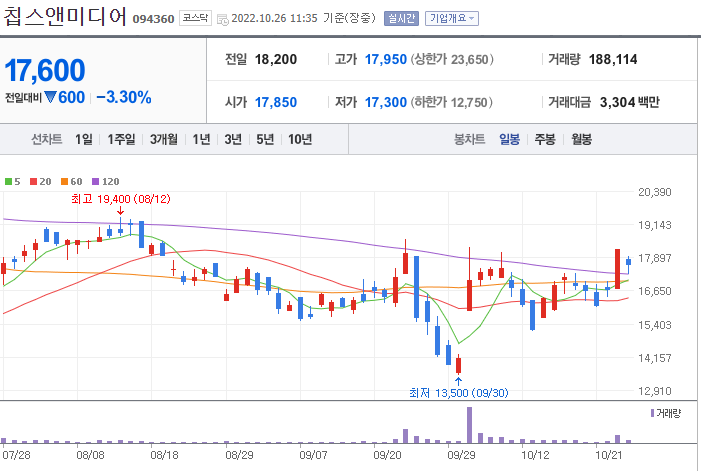Click the 08/18 date axis label
701x471 pixels.
click(x=165, y=455)
